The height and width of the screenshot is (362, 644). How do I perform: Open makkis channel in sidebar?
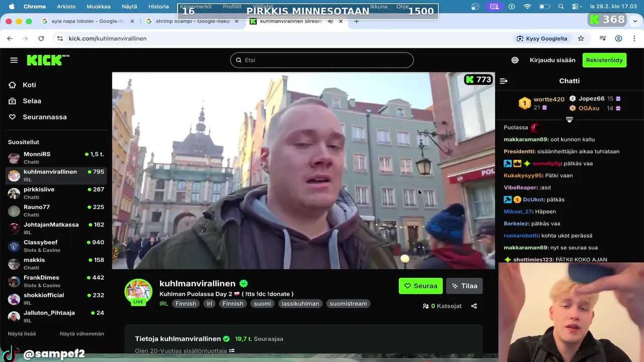pyautogui.click(x=56, y=263)
